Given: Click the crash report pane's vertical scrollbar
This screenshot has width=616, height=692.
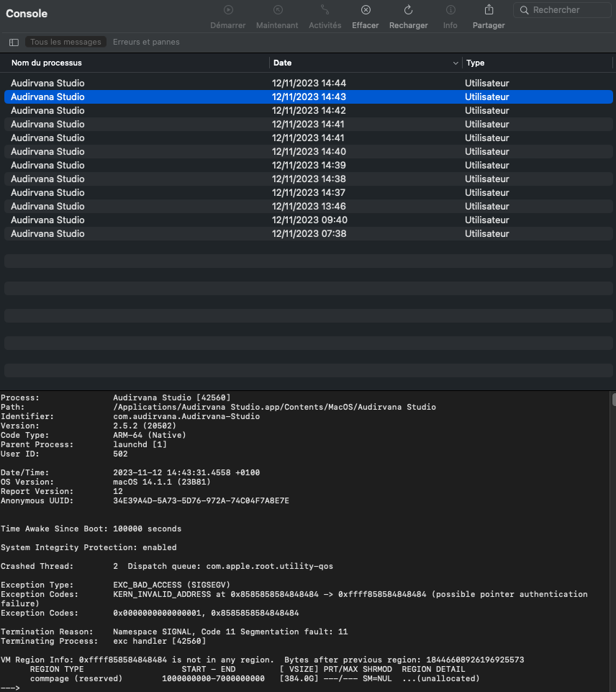Looking at the screenshot, I should tap(613, 400).
